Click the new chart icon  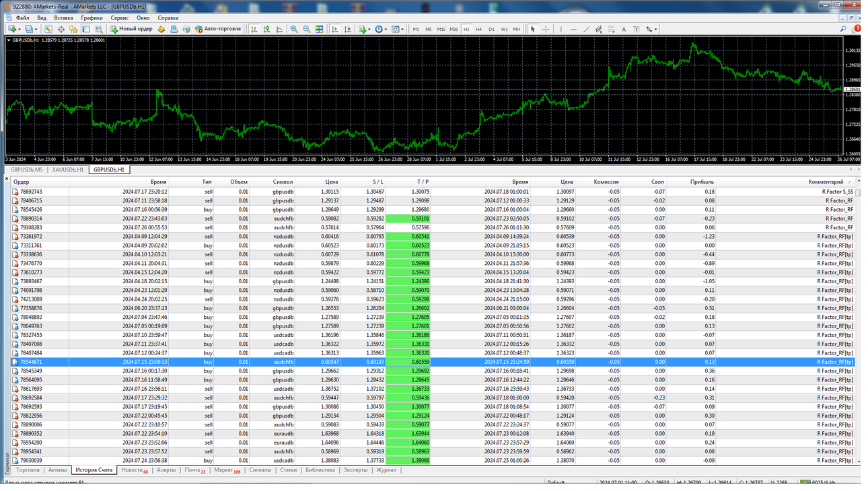12,29
